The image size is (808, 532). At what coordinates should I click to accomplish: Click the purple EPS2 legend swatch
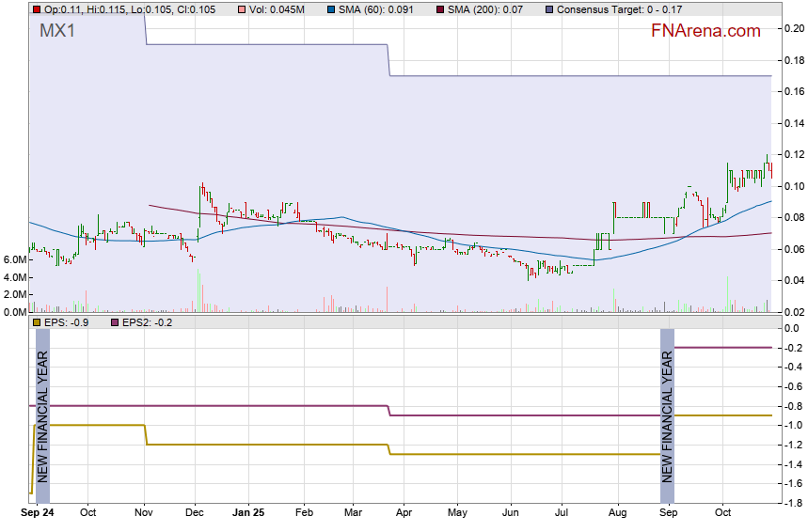[115, 322]
